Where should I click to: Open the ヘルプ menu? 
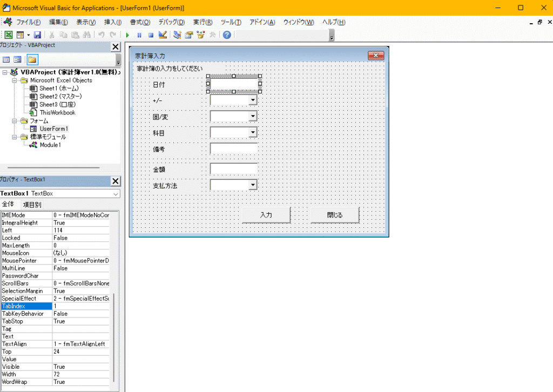[334, 22]
